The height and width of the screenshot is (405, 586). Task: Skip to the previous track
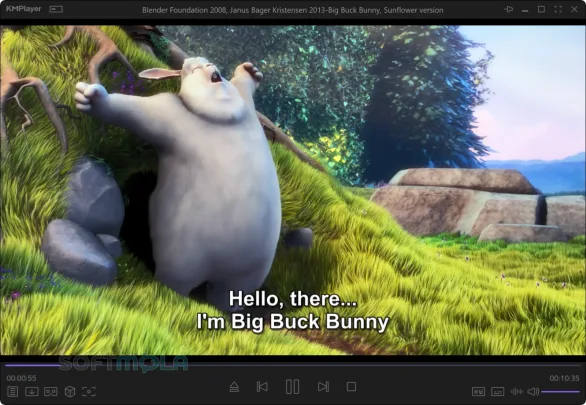pos(262,387)
